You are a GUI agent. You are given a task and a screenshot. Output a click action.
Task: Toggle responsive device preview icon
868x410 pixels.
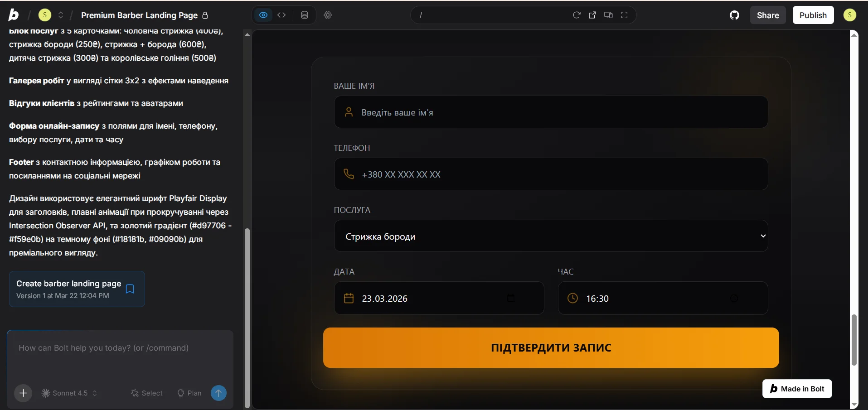608,15
